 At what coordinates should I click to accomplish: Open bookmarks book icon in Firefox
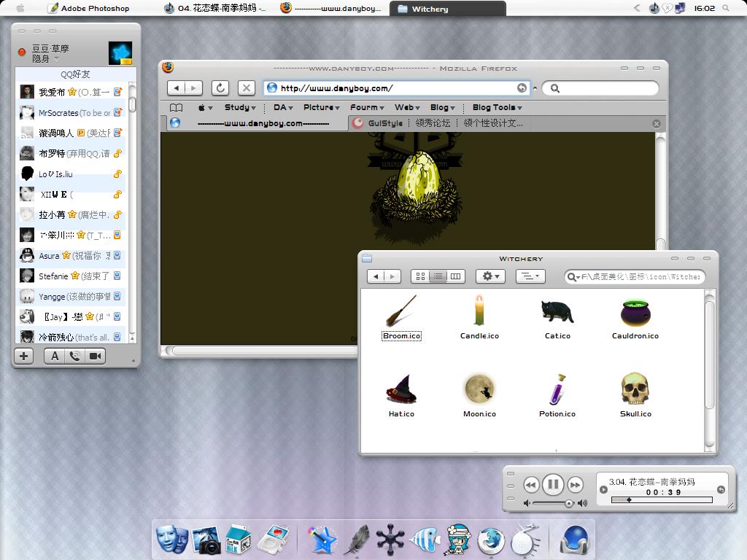(177, 108)
